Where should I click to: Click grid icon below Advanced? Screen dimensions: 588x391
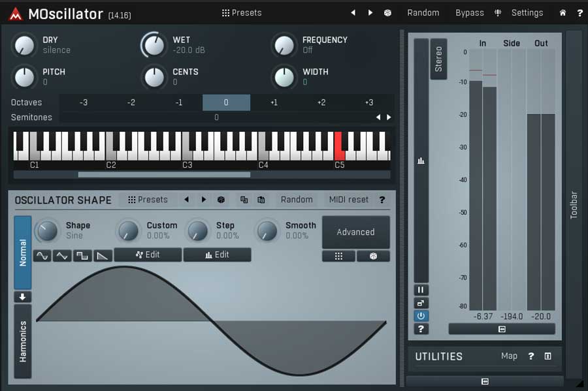338,256
